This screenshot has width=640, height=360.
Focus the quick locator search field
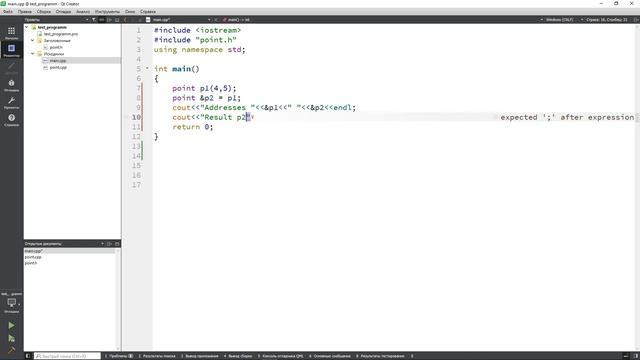pos(67,356)
